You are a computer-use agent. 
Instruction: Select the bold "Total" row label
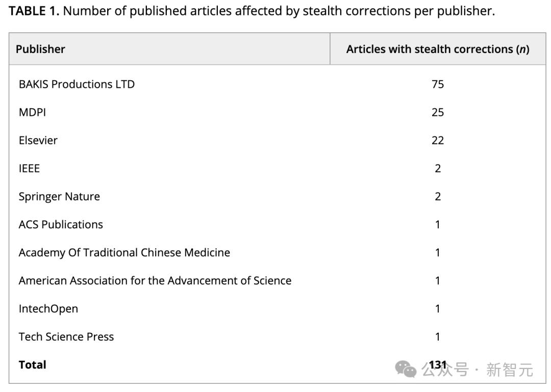click(32, 365)
